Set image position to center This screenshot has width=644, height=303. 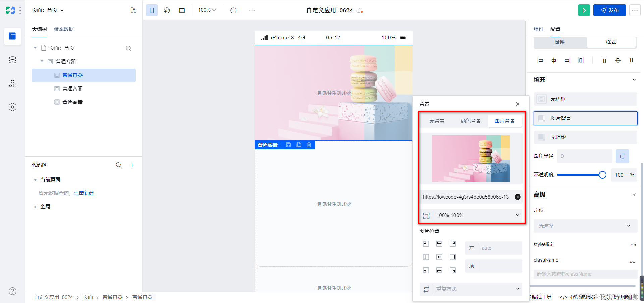[439, 257]
